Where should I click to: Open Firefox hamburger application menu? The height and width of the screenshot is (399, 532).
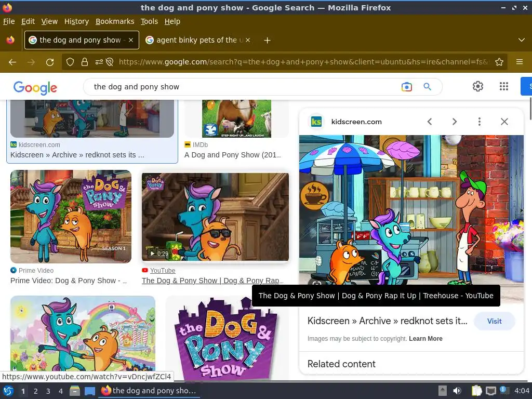(520, 62)
